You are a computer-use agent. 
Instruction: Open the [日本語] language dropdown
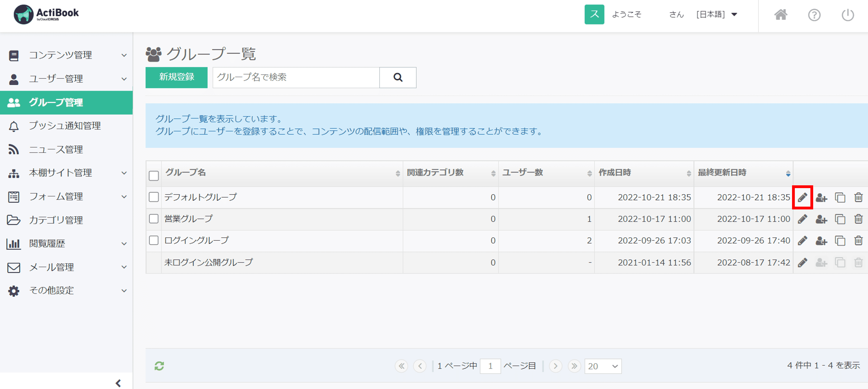click(717, 14)
